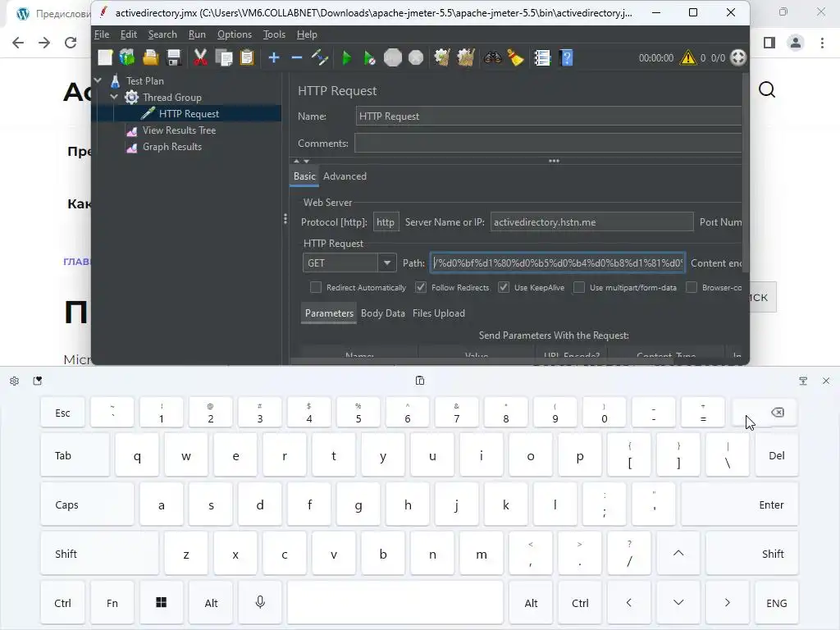
Task: Save the test plan with the floppy icon
Action: [x=174, y=57]
